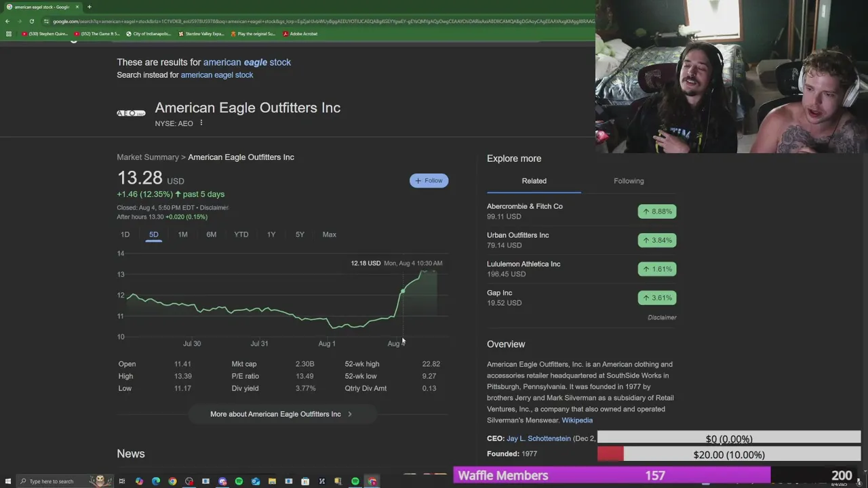Image resolution: width=868 pixels, height=488 pixels.
Task: Select the 5D chart range
Action: [154, 235]
